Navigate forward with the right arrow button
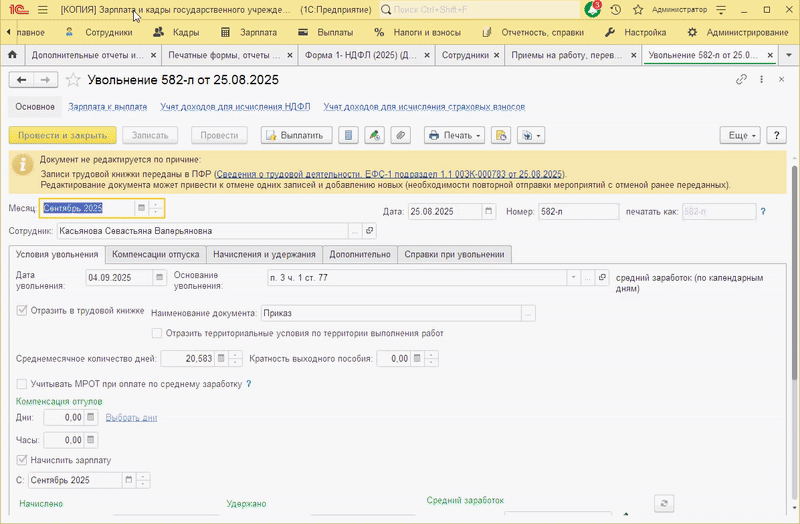Screen dimensions: 800x524 45,80
